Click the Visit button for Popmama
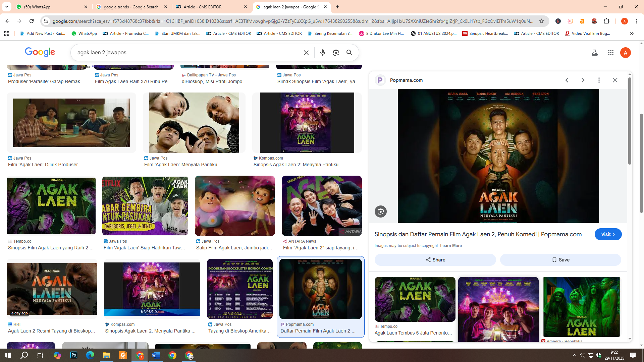Screen dimensions: 644x362 (608, 234)
